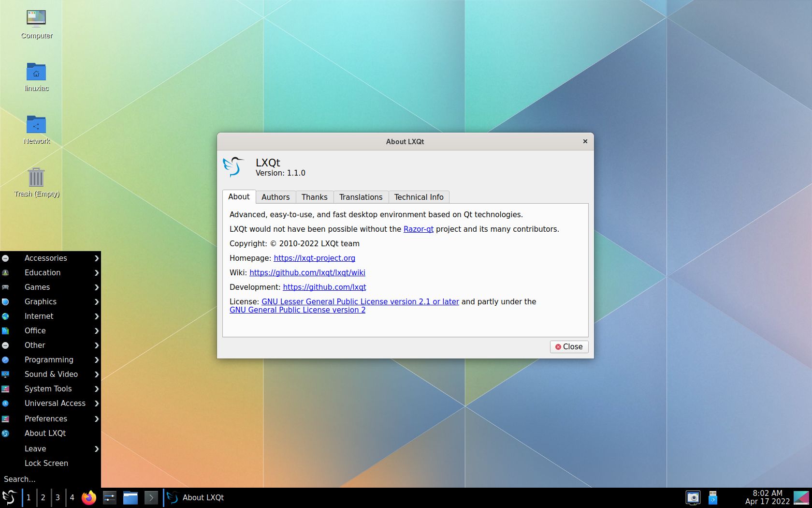Open the GNU Lesser General Public License link
The width and height of the screenshot is (812, 508).
360,302
